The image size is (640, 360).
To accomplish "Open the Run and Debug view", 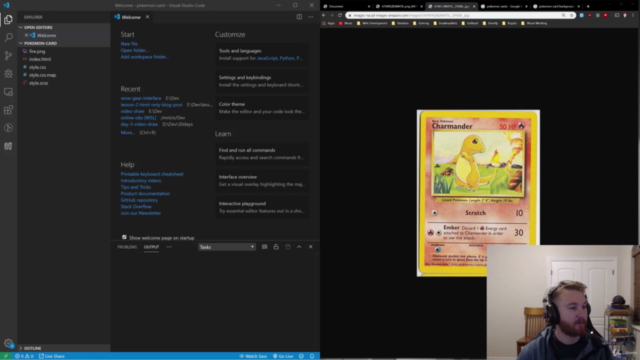I will coord(8,73).
